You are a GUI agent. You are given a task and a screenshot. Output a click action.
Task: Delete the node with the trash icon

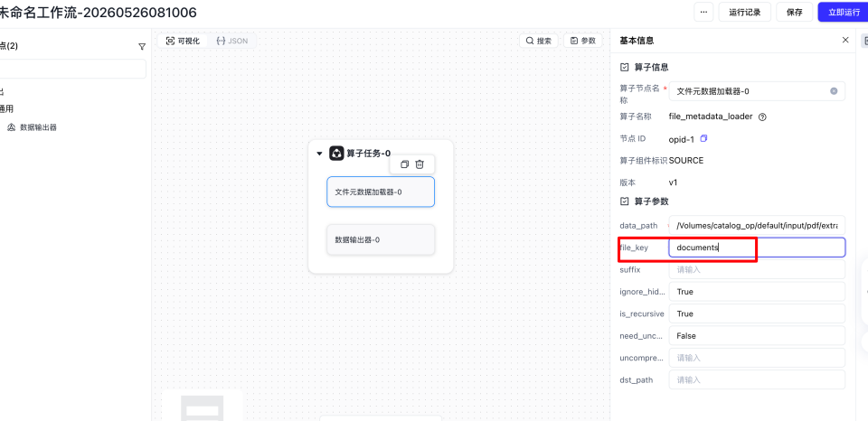(420, 164)
